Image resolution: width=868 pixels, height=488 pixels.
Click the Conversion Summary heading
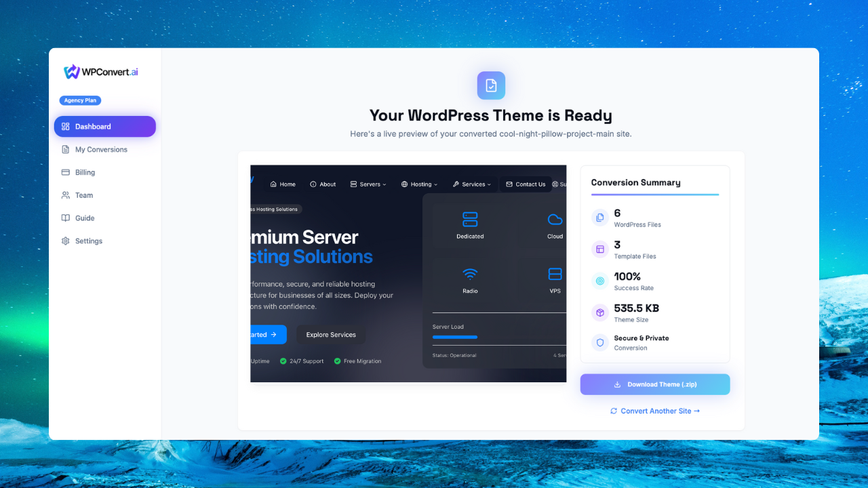click(x=635, y=182)
